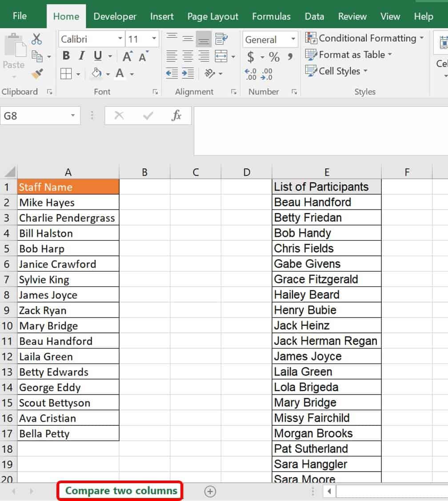This screenshot has width=448, height=501.
Task: Click the Increase Font Size icon
Action: [x=128, y=57]
